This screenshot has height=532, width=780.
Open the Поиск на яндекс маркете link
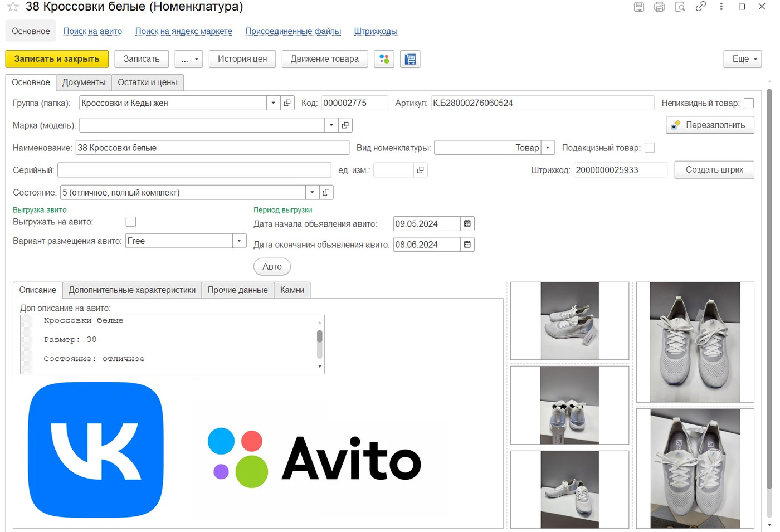pos(184,31)
